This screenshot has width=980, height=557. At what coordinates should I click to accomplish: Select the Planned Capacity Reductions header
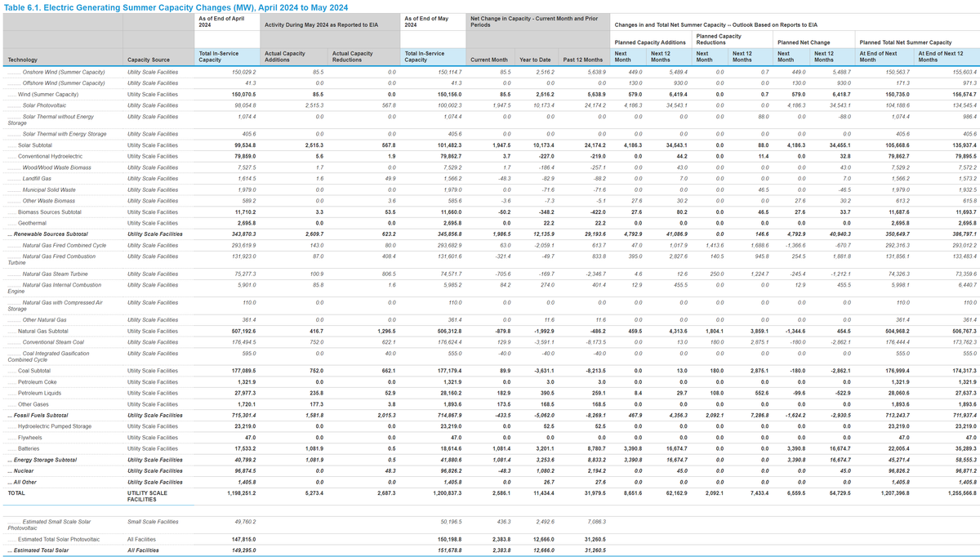(719, 38)
